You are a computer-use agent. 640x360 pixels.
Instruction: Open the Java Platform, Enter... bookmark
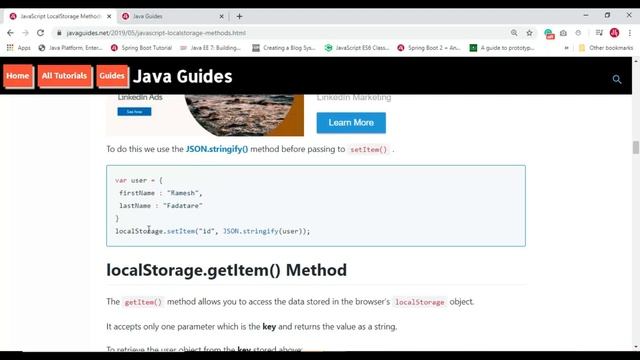(x=70, y=48)
